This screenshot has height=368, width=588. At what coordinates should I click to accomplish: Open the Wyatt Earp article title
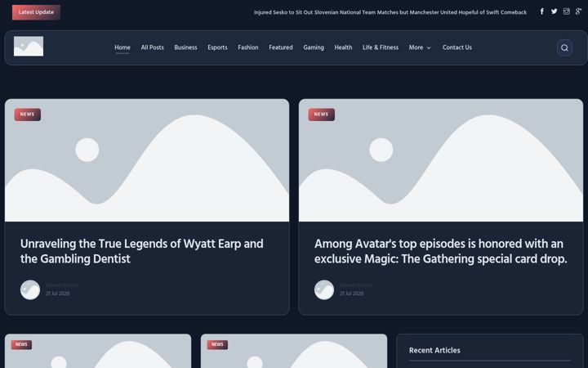click(142, 251)
